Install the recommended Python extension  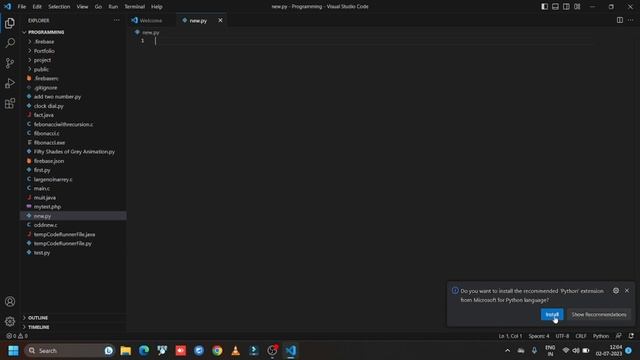click(552, 314)
